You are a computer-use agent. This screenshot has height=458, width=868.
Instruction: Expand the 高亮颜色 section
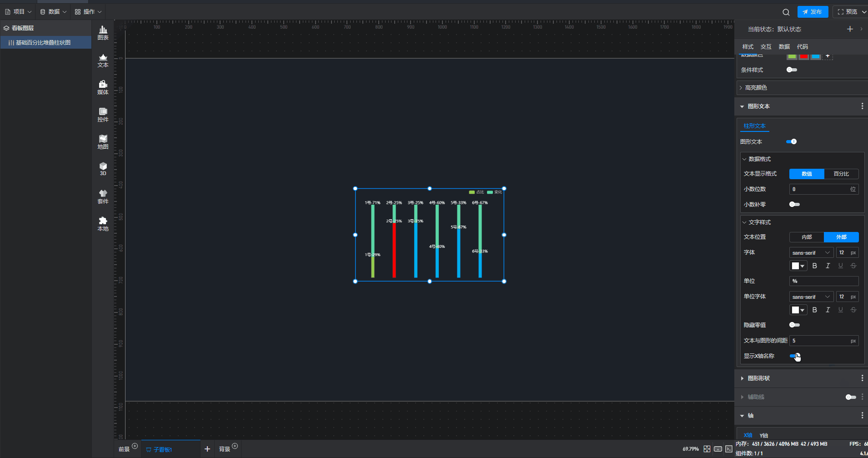756,88
